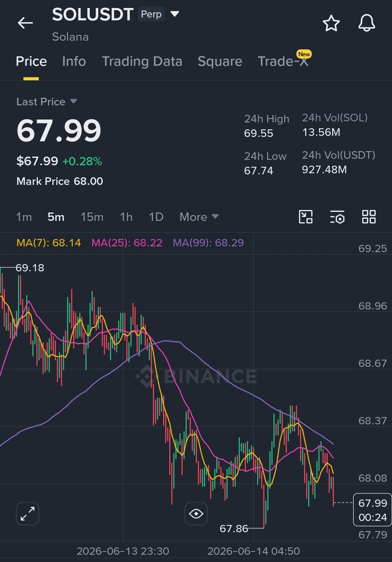The image size is (392, 562).
Task: Tap the 24h Vol(SOL) 13.56M value
Action: click(321, 132)
